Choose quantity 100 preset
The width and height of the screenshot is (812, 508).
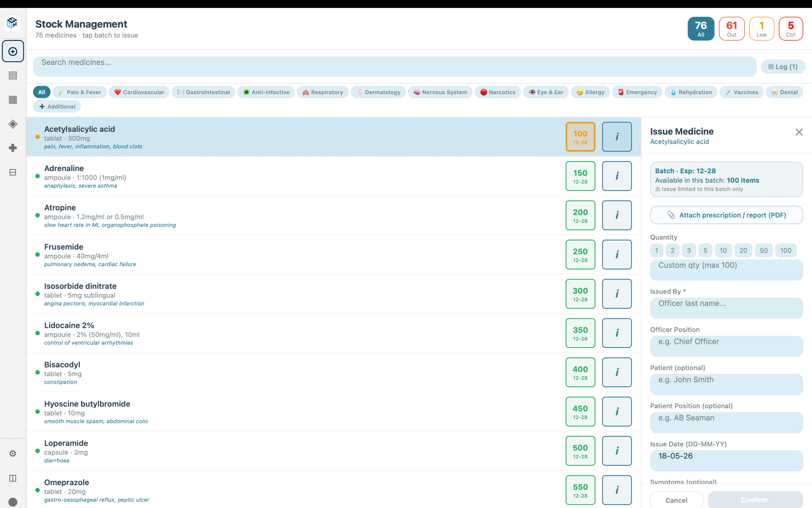(785, 250)
